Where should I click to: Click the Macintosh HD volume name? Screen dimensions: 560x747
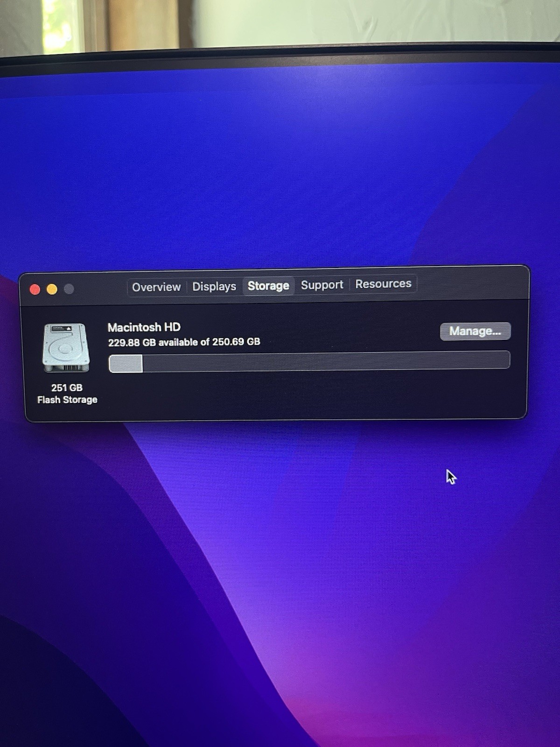click(144, 327)
